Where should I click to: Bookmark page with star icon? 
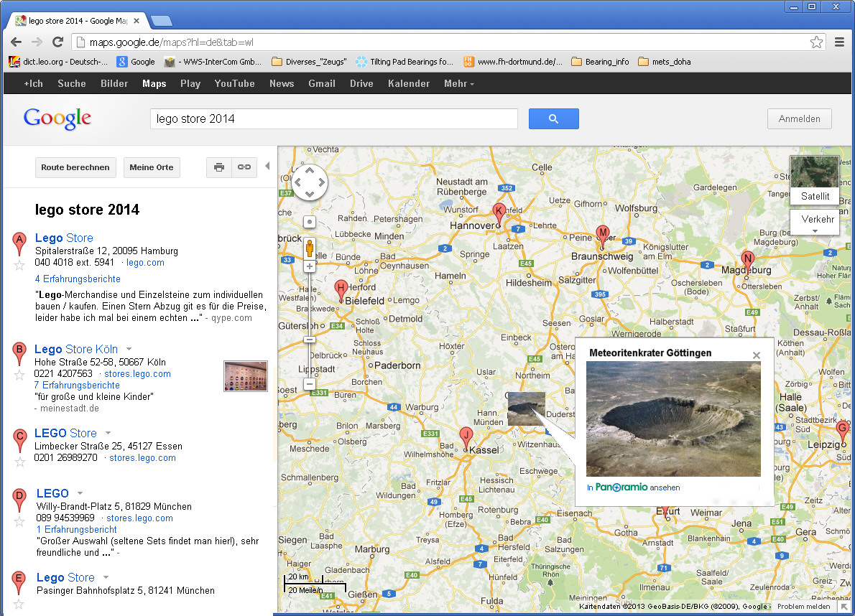pos(816,42)
